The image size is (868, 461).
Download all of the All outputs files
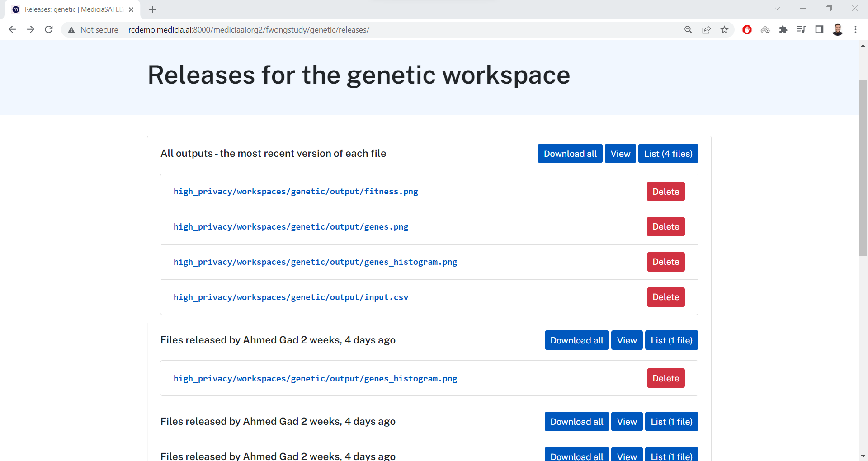pyautogui.click(x=570, y=154)
